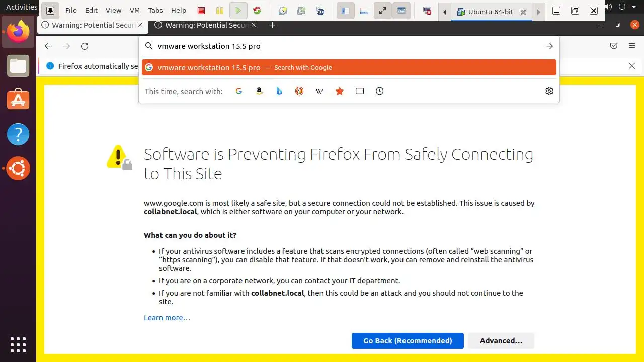The width and height of the screenshot is (644, 362).
Task: Search with Amazon engine icon
Action: pyautogui.click(x=259, y=91)
